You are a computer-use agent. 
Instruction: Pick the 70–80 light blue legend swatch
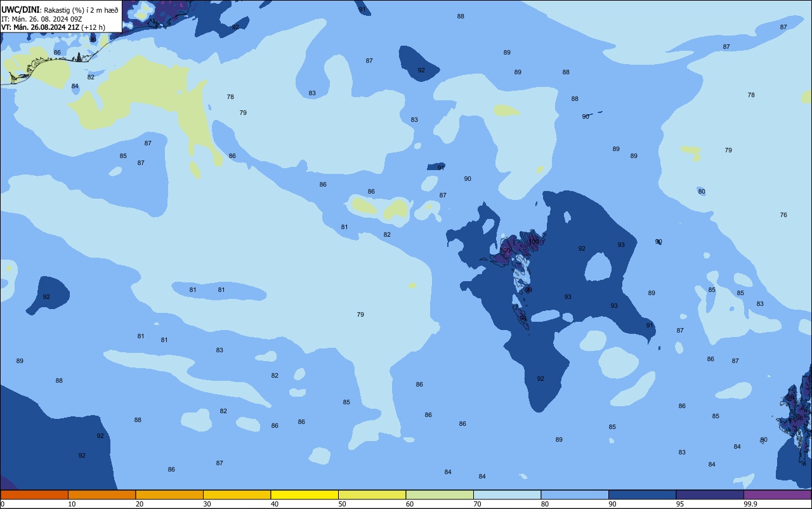[507, 494]
